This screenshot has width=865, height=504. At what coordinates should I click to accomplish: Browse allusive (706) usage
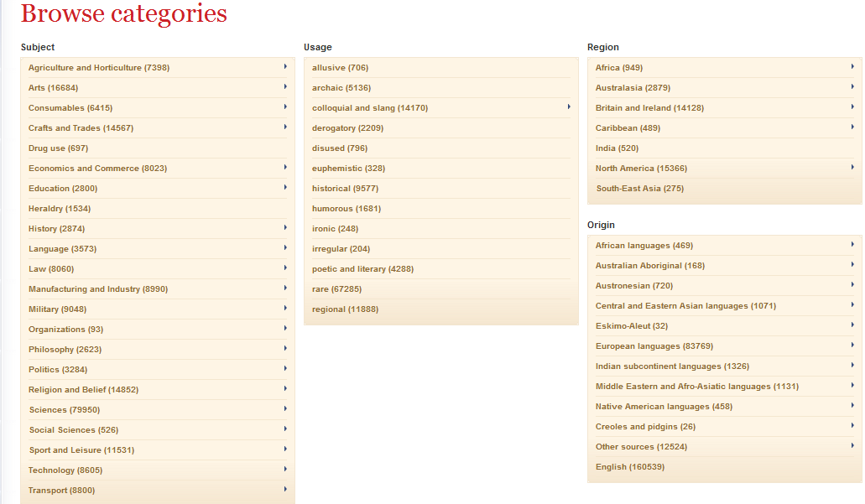coord(340,67)
